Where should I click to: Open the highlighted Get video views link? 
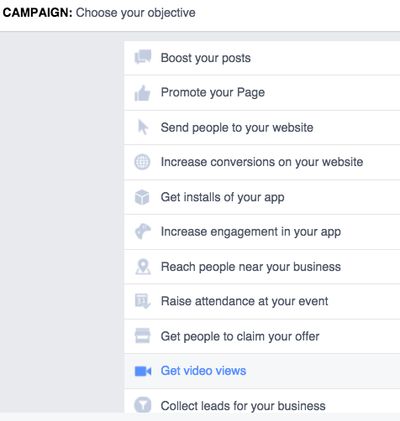[203, 371]
